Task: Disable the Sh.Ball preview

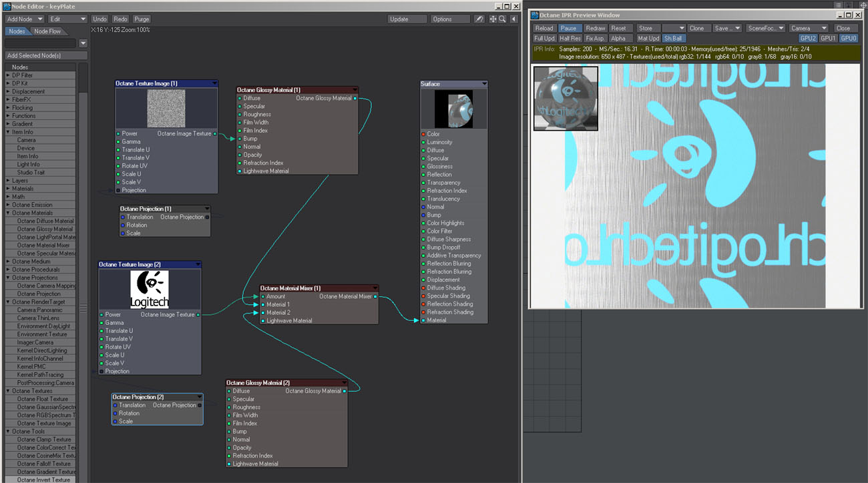Action: click(673, 39)
